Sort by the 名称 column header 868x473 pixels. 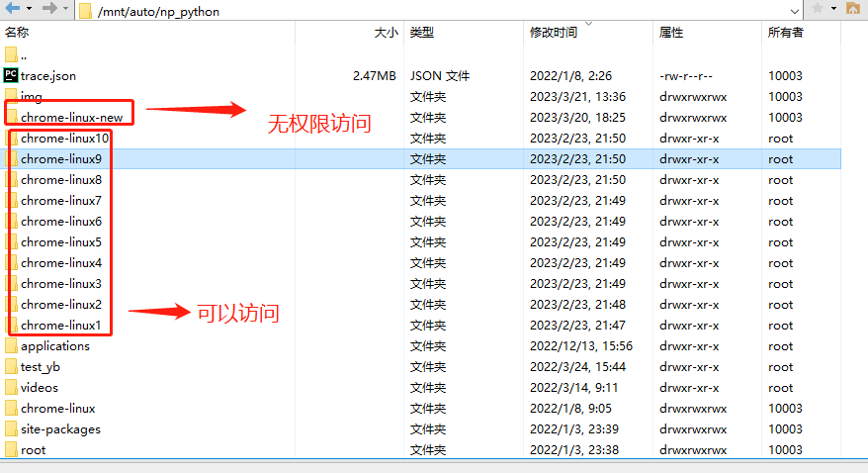tap(17, 33)
